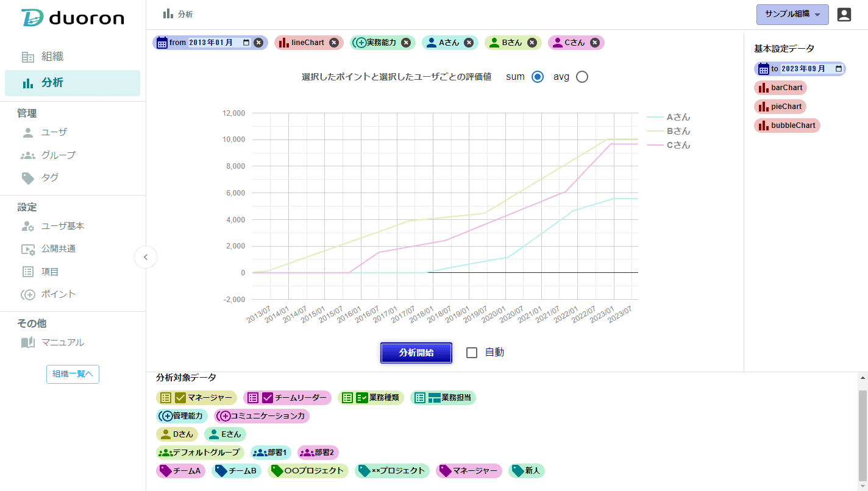Image resolution: width=868 pixels, height=491 pixels.
Task: Open the from date calendar picker
Action: (246, 43)
